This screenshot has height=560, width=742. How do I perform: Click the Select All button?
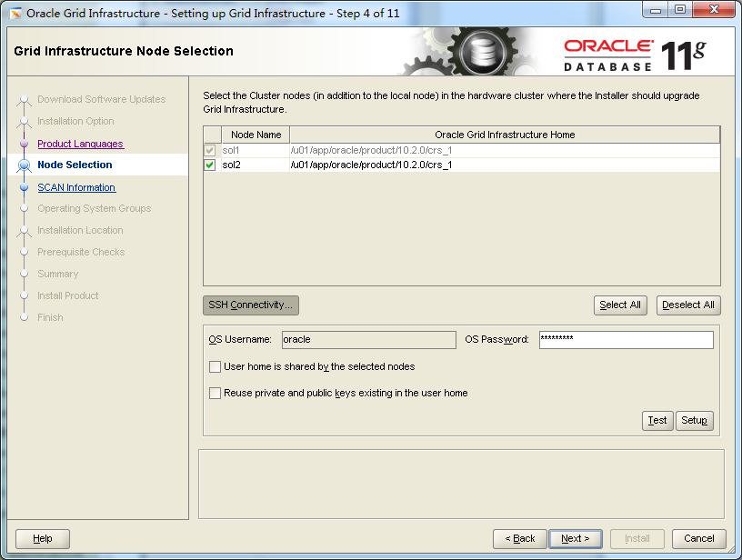coord(620,305)
